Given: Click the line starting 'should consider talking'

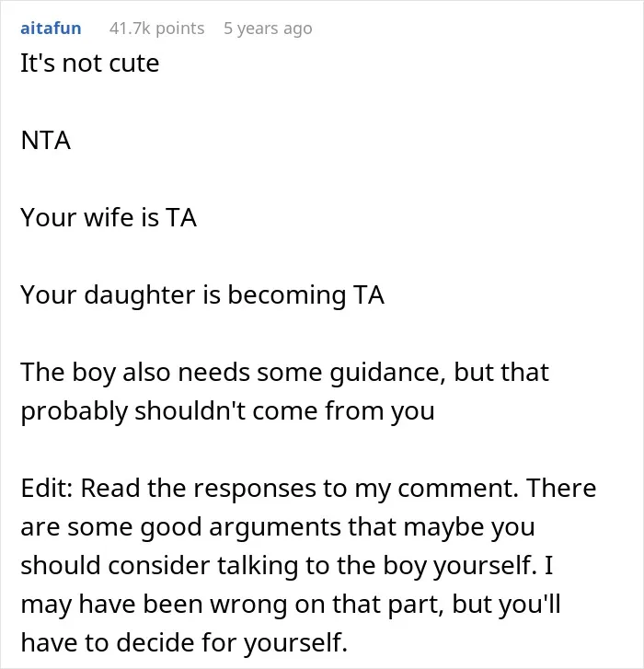Looking at the screenshot, I should 287,566.
